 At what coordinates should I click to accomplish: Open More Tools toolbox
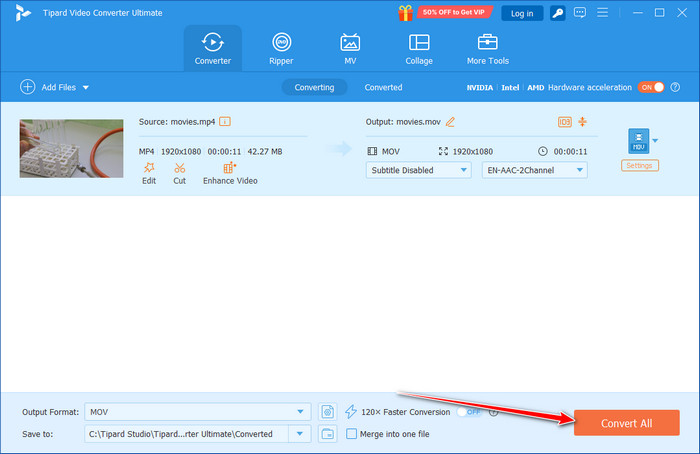click(x=488, y=48)
